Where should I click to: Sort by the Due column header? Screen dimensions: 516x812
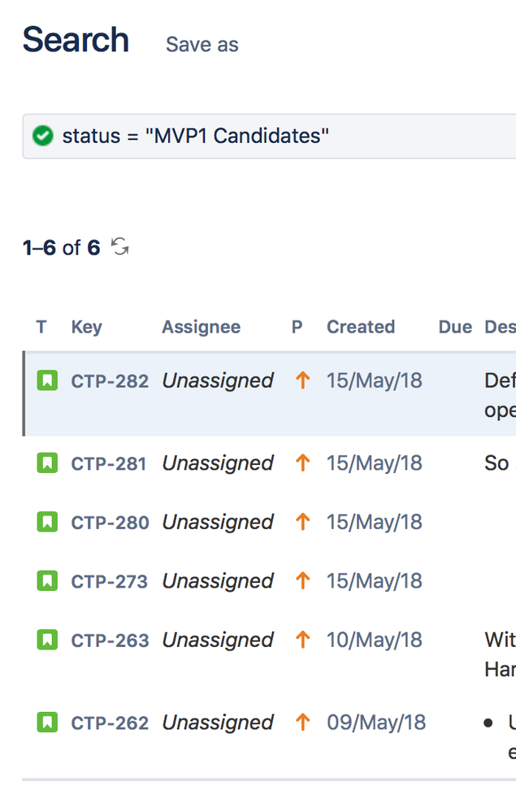[x=455, y=327]
